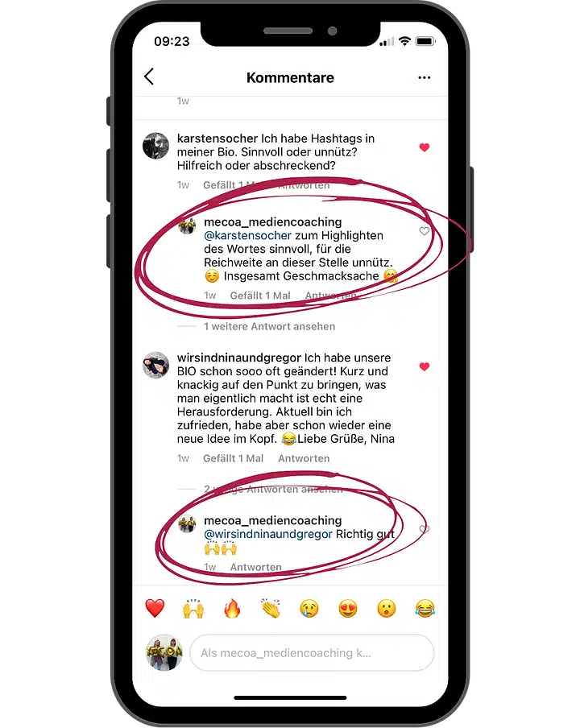Open the @wirsindninaundgregor mention link
Screen dimensions: 580x728
coord(268,535)
